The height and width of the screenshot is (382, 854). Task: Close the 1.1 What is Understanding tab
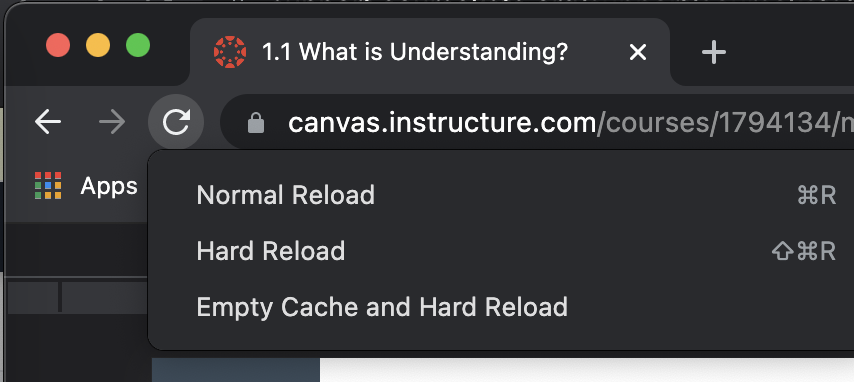click(638, 52)
